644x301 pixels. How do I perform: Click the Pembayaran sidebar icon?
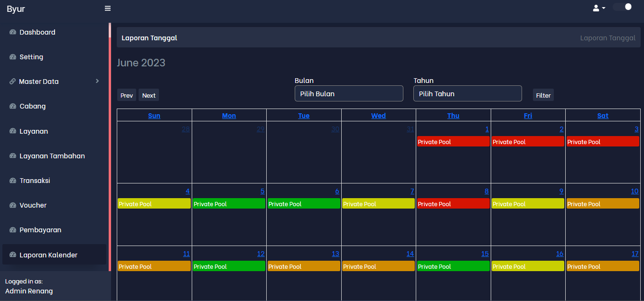coord(13,230)
